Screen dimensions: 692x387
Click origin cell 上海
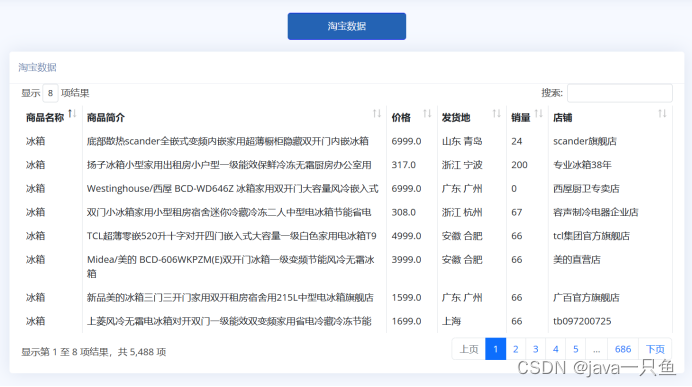point(451,321)
